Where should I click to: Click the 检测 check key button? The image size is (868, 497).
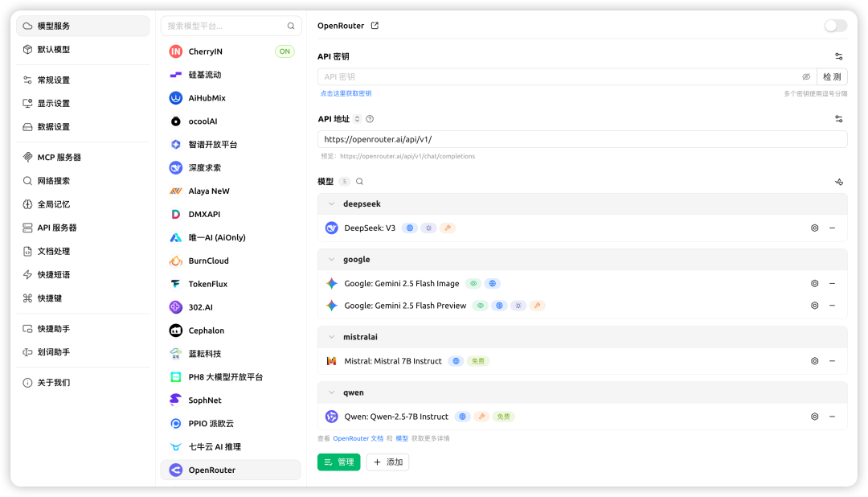[x=832, y=77]
